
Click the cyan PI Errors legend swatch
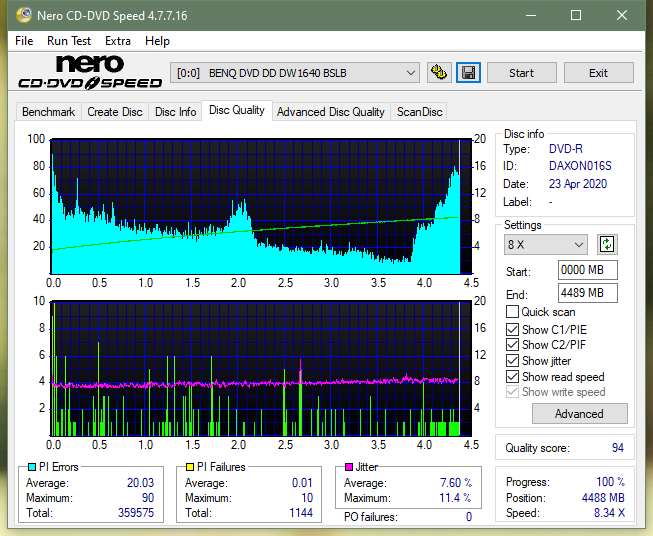(x=32, y=467)
